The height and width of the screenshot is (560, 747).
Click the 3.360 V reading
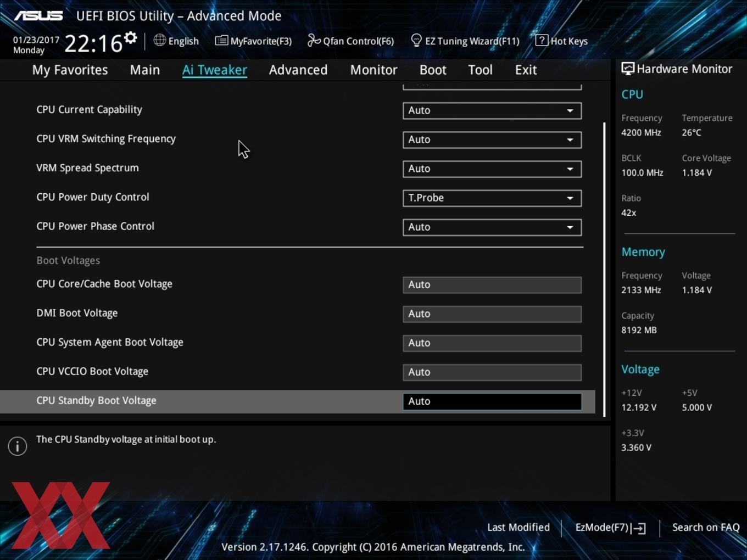click(x=636, y=447)
